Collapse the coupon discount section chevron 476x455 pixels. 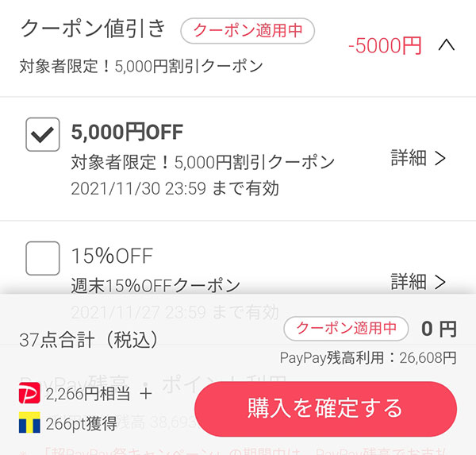(x=447, y=45)
